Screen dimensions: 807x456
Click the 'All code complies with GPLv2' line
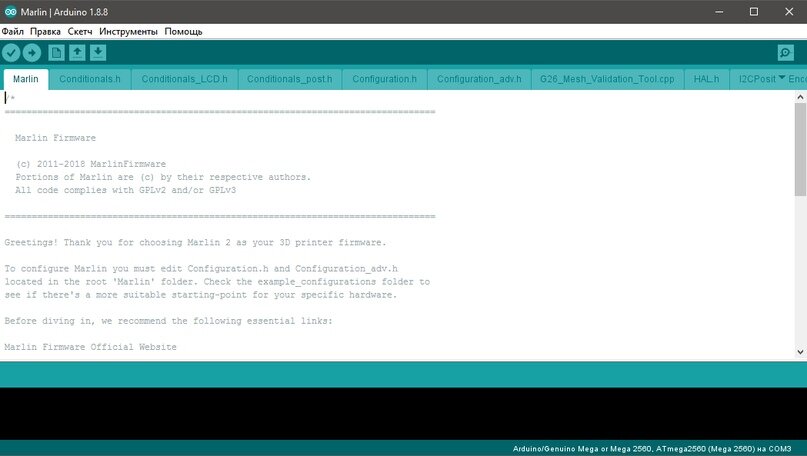[126, 190]
